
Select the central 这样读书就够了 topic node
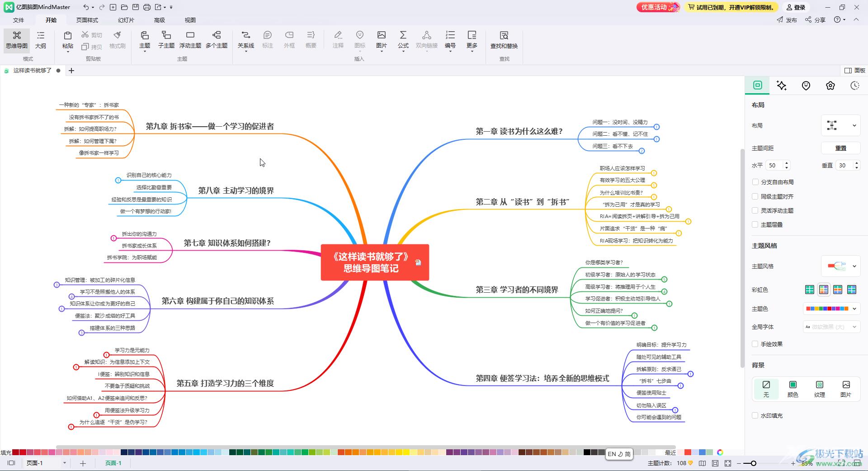coord(375,262)
